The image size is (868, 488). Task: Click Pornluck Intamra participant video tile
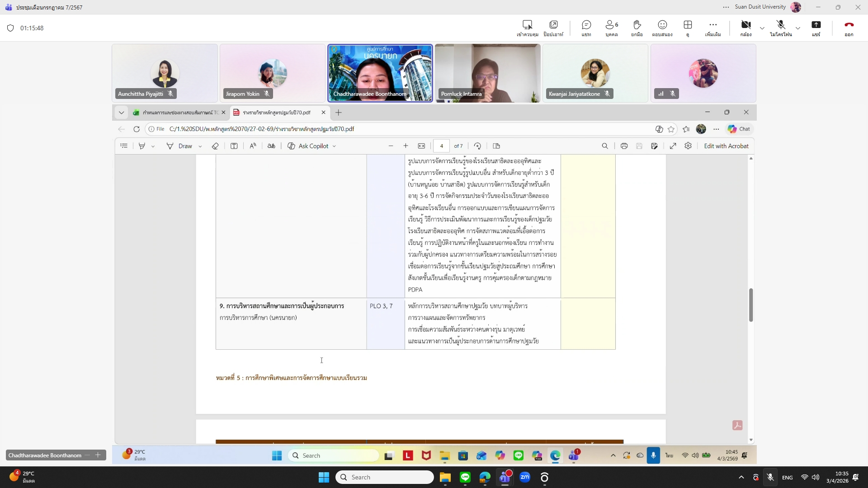coord(487,73)
